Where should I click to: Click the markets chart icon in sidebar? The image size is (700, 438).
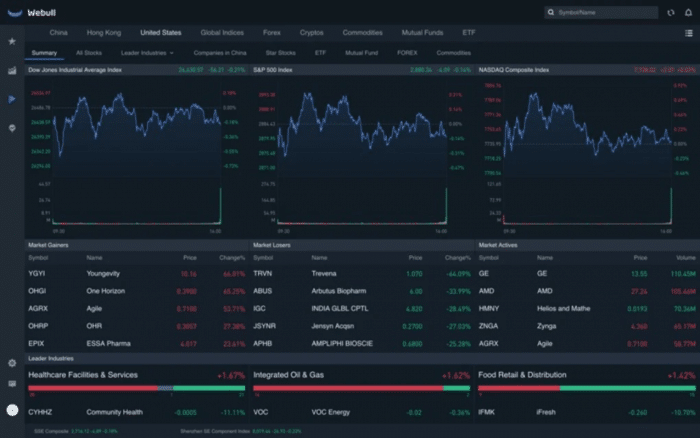pos(12,71)
